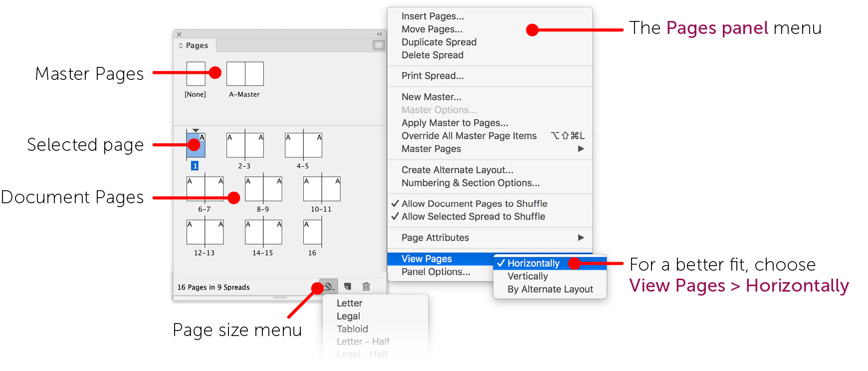Choose Override All Master Page Items
The image size is (868, 371).
(x=489, y=136)
